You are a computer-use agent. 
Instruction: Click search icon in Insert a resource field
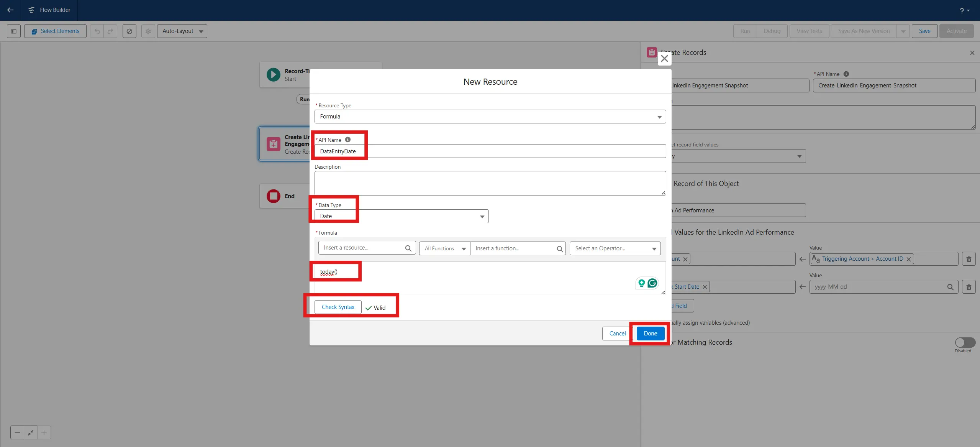click(x=408, y=248)
